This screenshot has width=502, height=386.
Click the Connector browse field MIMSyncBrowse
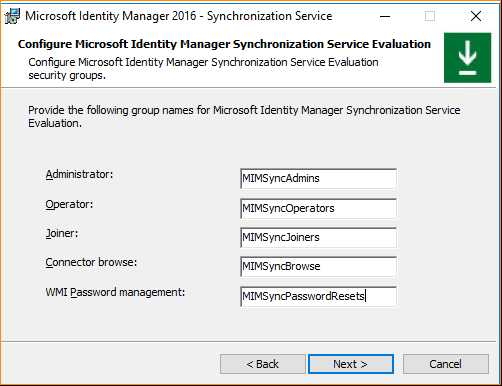tap(318, 266)
